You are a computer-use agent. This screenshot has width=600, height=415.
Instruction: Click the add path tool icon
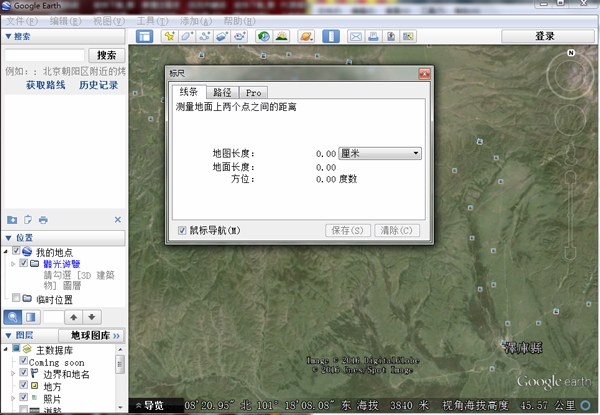pos(204,37)
